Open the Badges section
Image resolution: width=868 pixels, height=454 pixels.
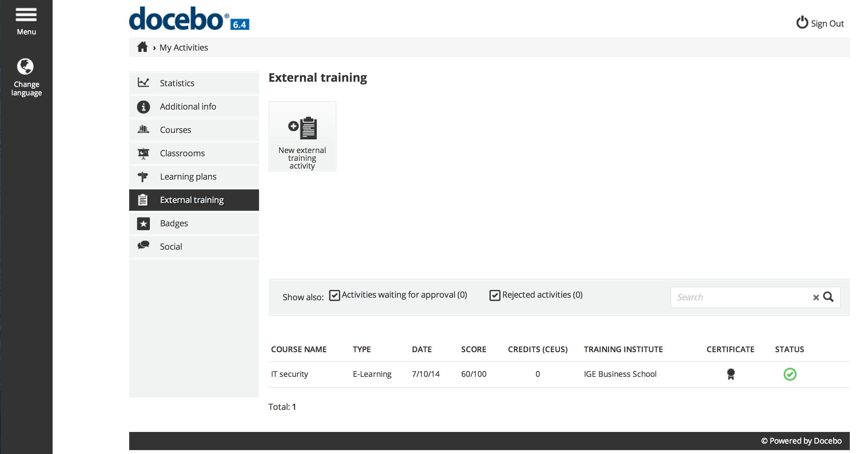pyautogui.click(x=194, y=223)
